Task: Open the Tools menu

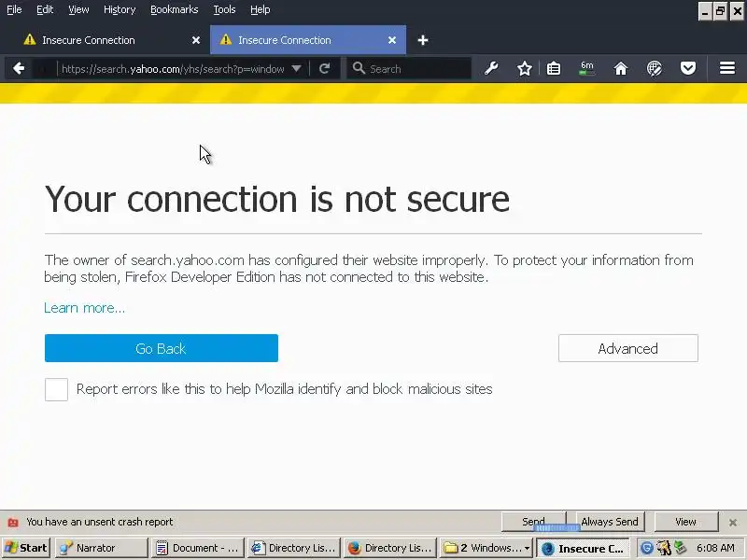Action: 224,9
